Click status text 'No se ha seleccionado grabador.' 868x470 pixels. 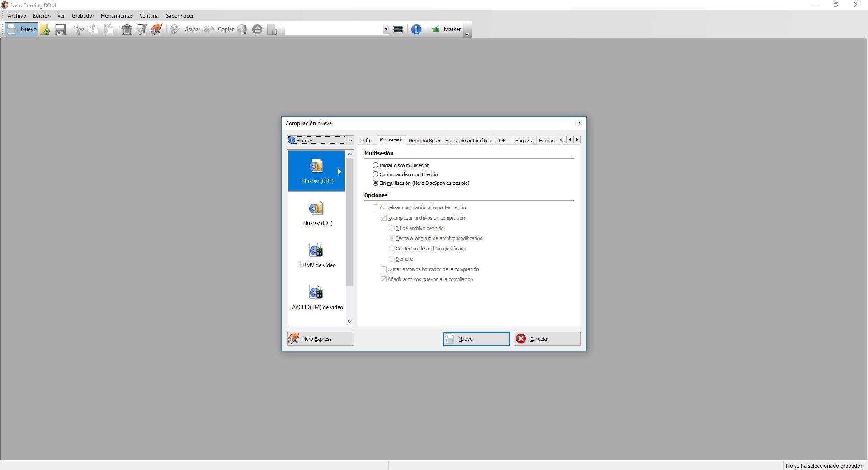point(824,465)
